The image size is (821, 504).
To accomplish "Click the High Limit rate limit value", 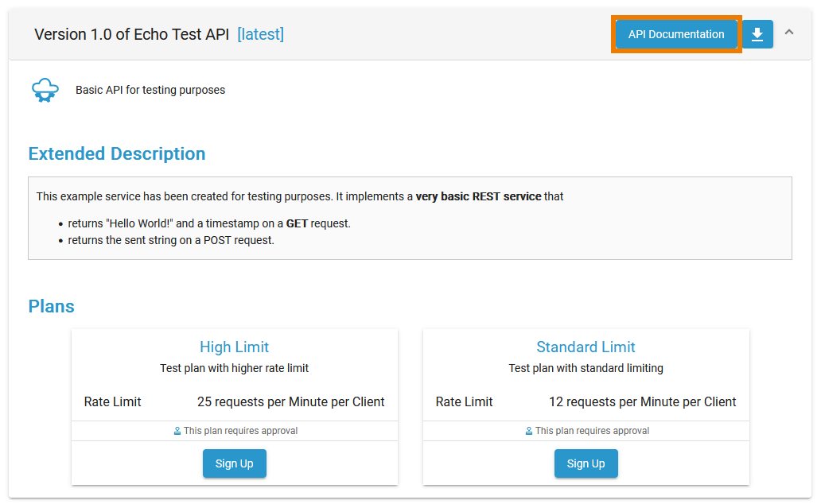I will (x=291, y=401).
